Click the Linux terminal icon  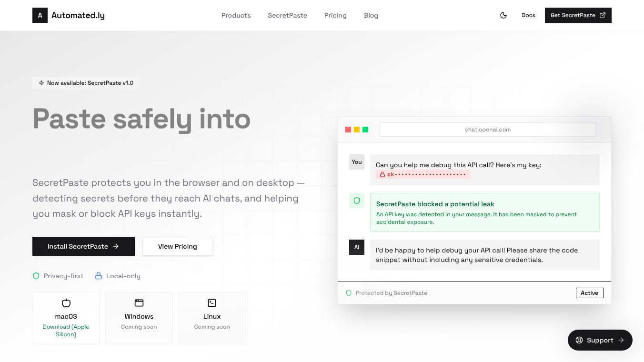coord(212,303)
